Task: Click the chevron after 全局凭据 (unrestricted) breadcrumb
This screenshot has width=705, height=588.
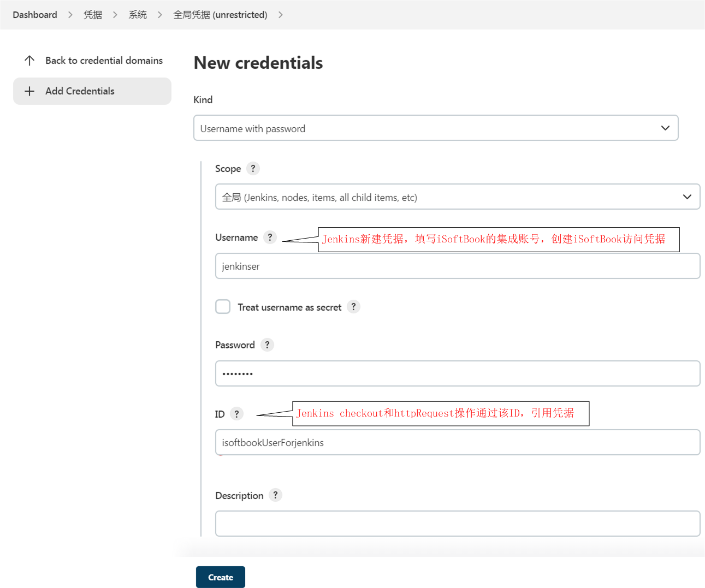Action: click(x=281, y=15)
